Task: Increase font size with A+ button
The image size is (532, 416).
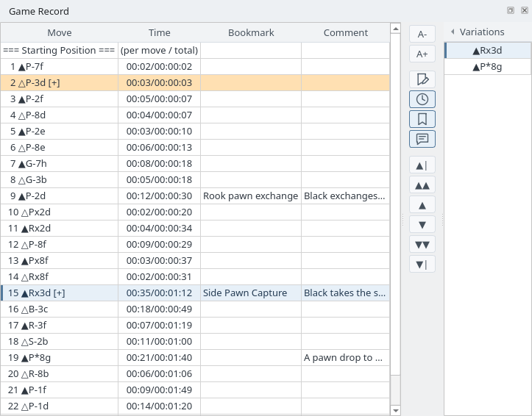Action: click(422, 54)
